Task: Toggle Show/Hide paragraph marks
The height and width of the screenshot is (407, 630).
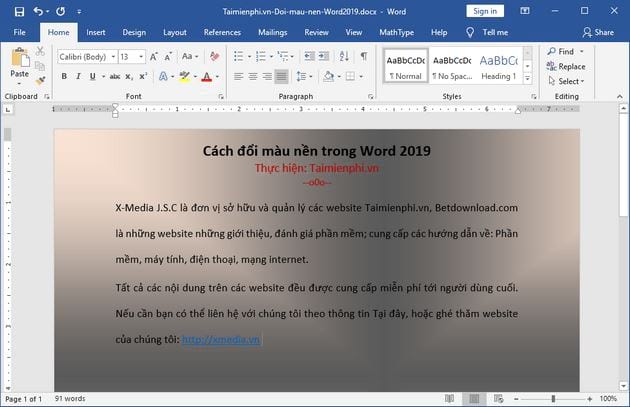Action: [364, 56]
